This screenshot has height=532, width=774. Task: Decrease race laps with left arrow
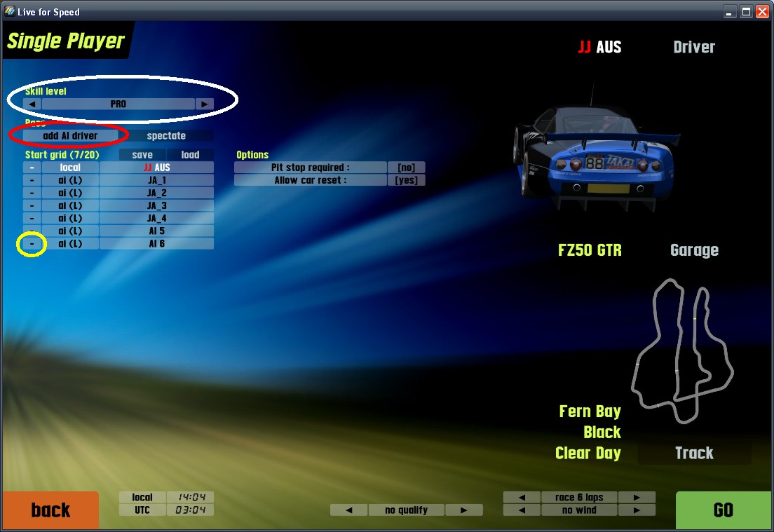(x=522, y=498)
